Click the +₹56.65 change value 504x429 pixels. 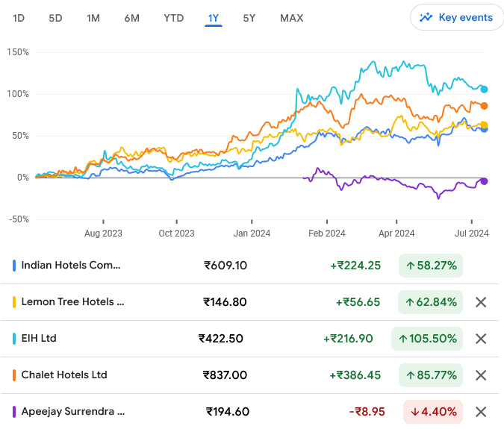coord(358,302)
